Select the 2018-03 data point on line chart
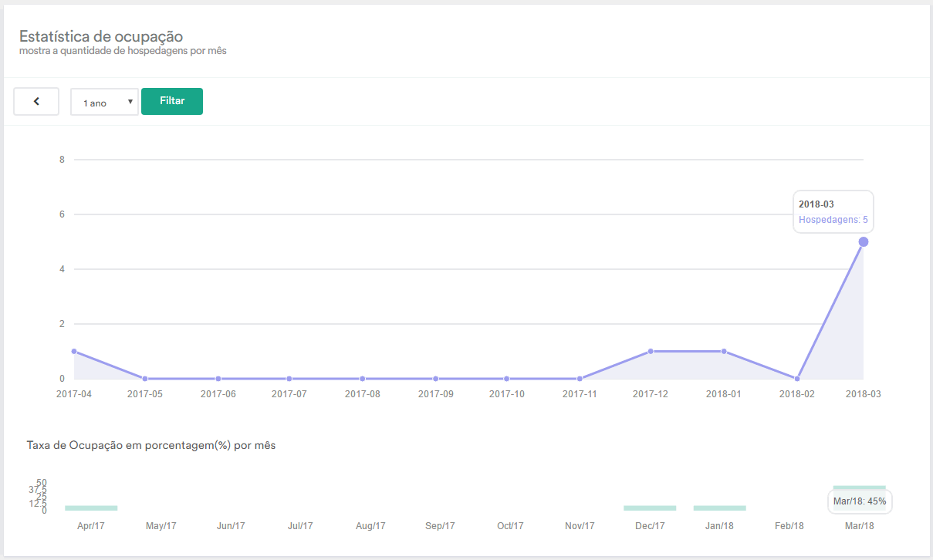 [x=864, y=242]
